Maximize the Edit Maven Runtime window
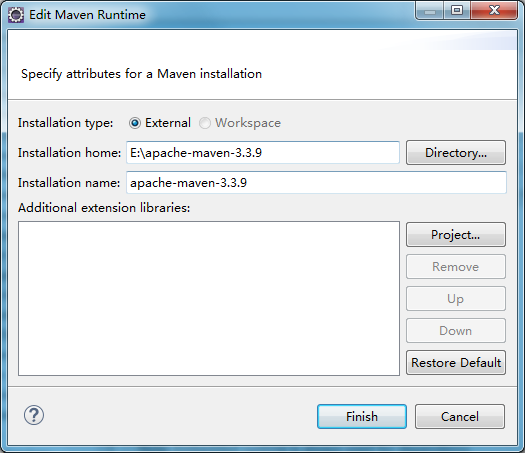525x453 pixels. tap(457, 11)
